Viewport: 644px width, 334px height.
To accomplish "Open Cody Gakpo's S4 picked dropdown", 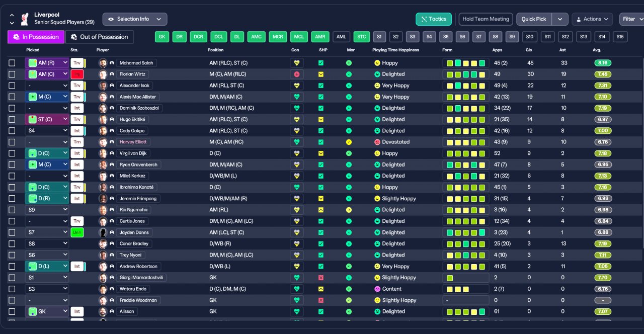I will coord(47,131).
